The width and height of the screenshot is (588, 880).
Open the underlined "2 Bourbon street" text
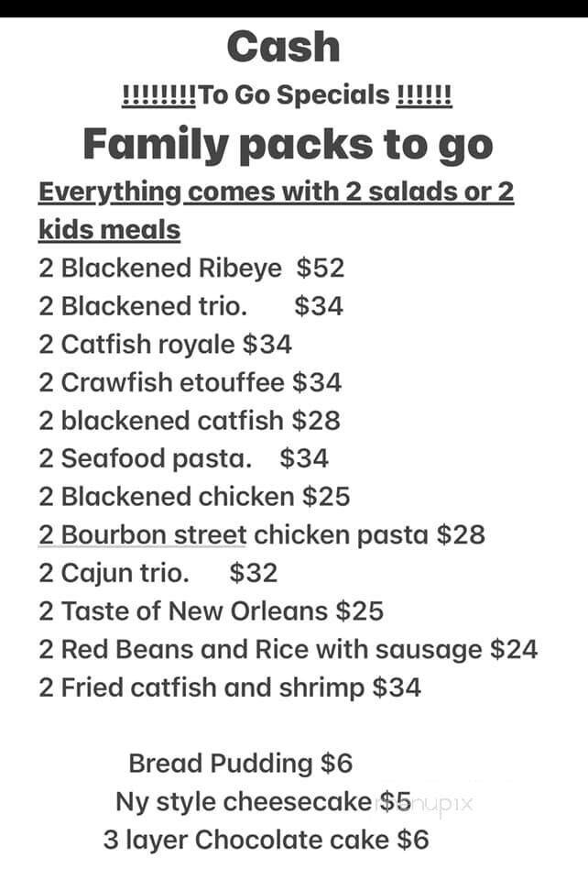[143, 534]
